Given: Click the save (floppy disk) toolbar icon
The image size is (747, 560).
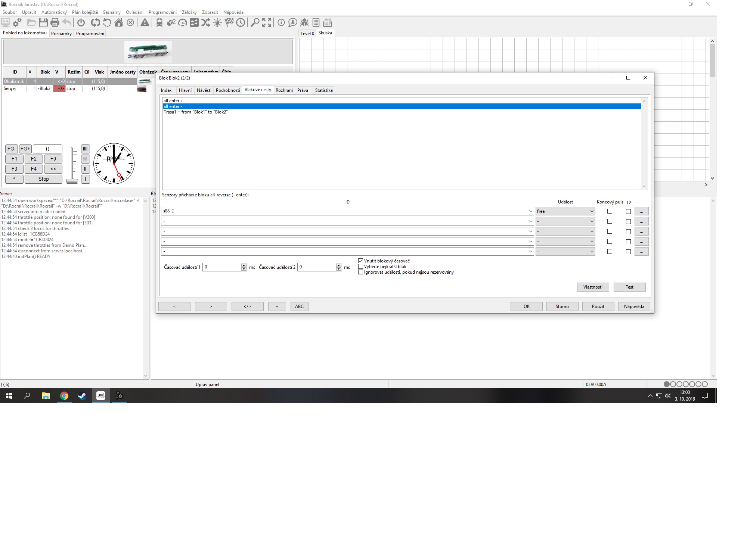Looking at the screenshot, I should [43, 22].
